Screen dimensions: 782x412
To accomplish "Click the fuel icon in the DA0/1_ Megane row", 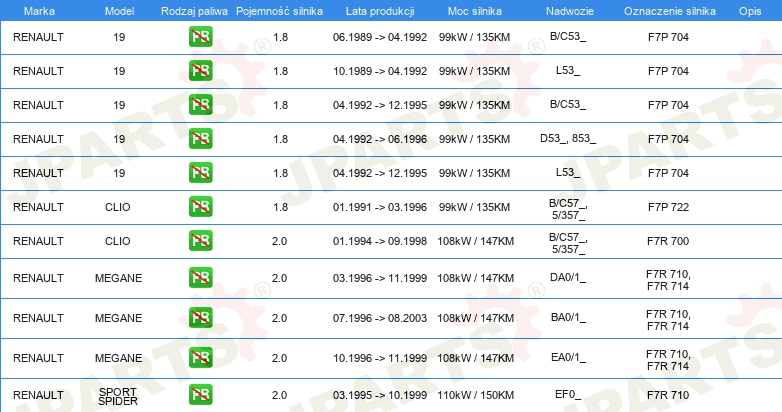I will pos(200,278).
